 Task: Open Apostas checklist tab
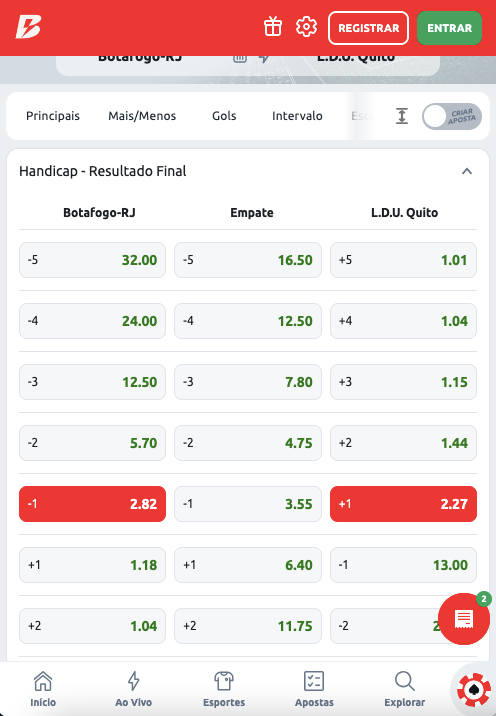click(x=314, y=689)
